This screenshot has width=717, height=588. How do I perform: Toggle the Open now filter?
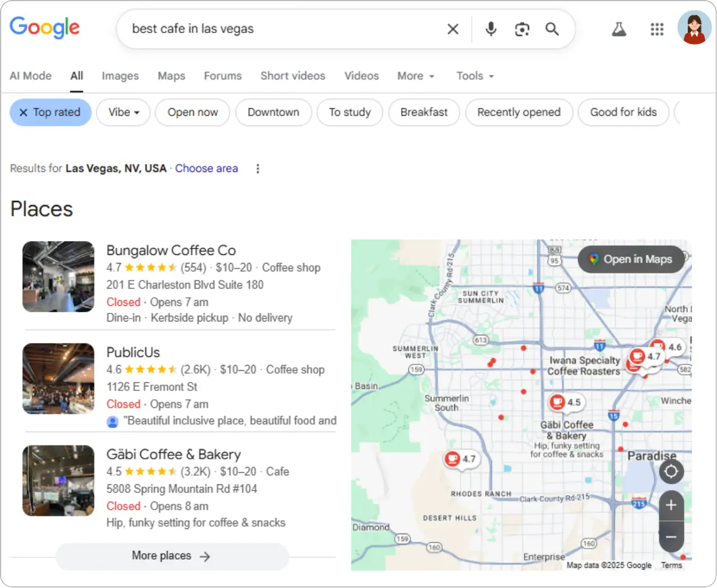click(193, 112)
